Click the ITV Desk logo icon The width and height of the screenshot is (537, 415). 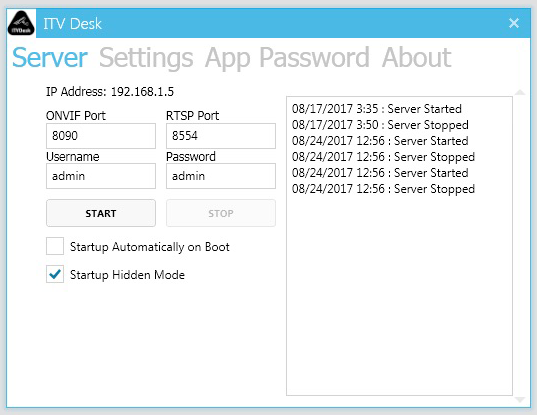(21, 23)
